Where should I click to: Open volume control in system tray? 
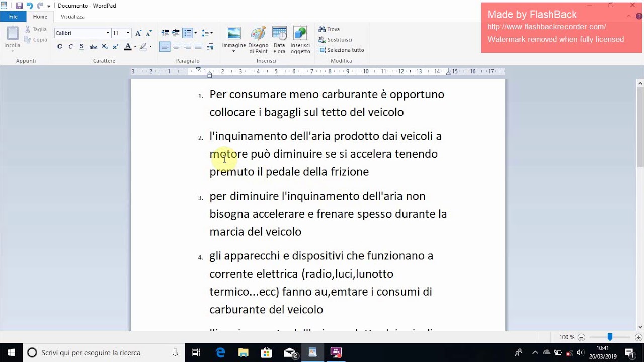pos(580,352)
